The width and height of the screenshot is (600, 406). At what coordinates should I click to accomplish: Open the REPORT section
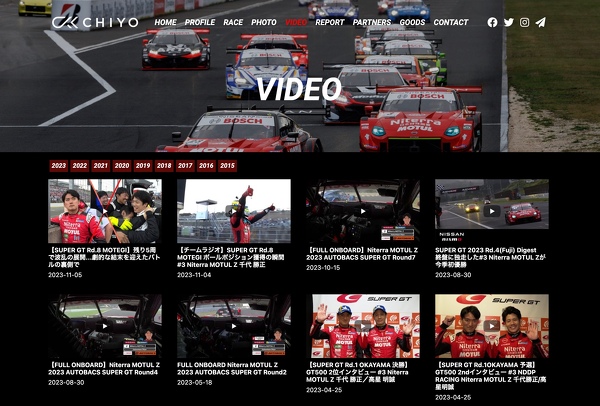click(329, 22)
